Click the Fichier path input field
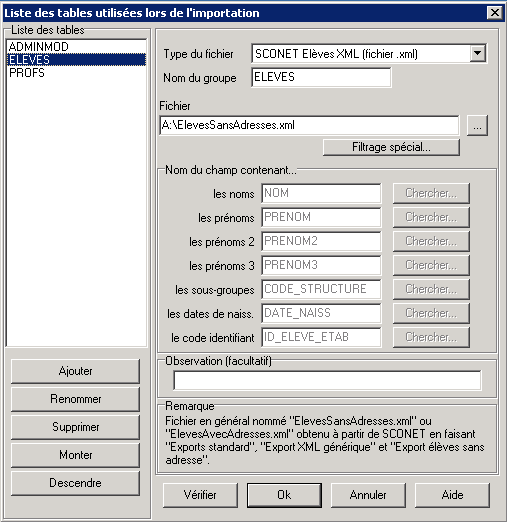The image size is (507, 522). tap(309, 125)
